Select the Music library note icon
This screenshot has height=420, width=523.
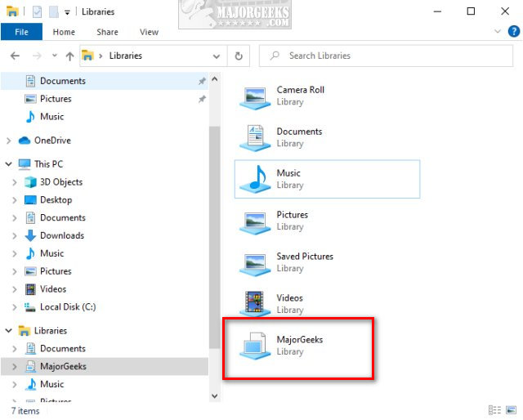255,179
